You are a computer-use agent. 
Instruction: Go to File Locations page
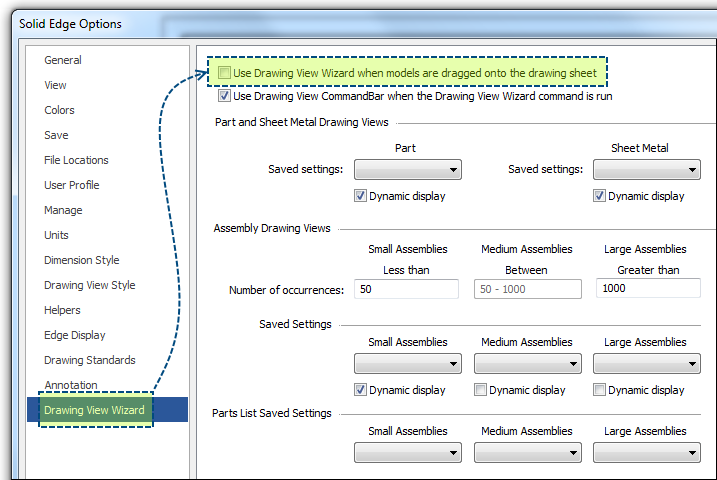[76, 160]
